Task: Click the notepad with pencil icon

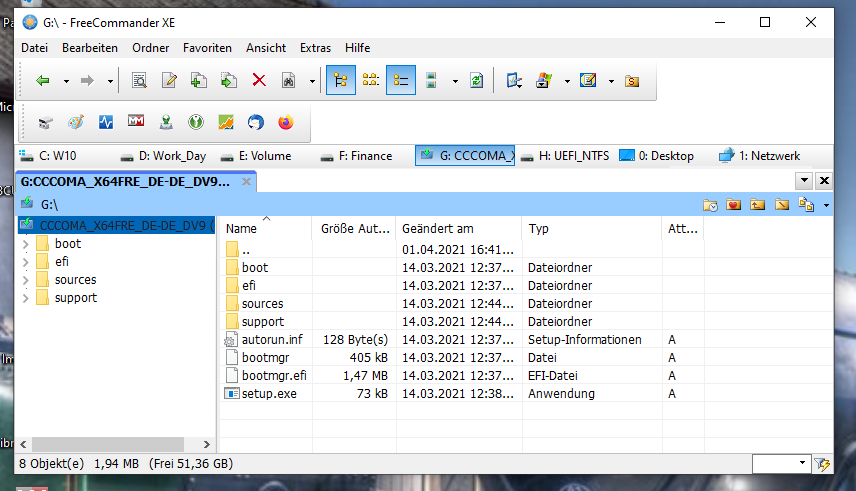Action: [x=588, y=81]
